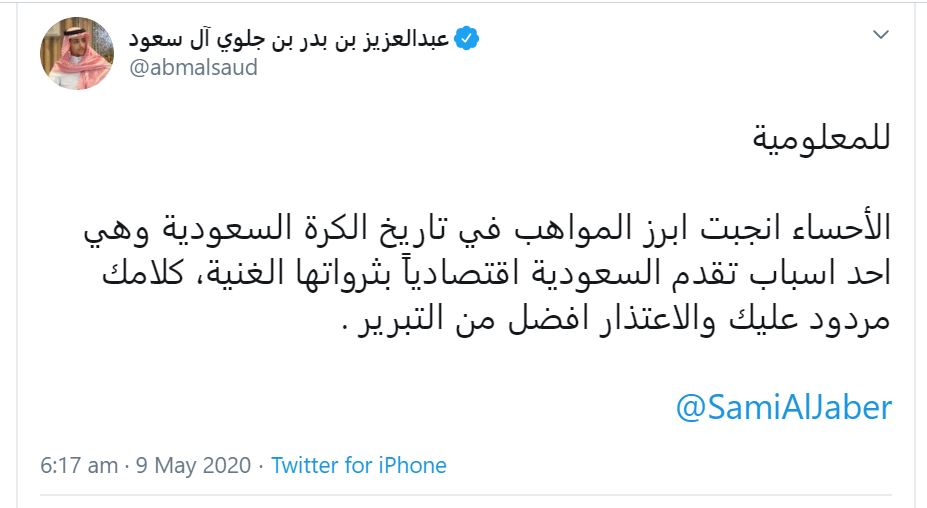927x508 pixels.
Task: Click the @abmalsaud handle
Action: coord(193,68)
